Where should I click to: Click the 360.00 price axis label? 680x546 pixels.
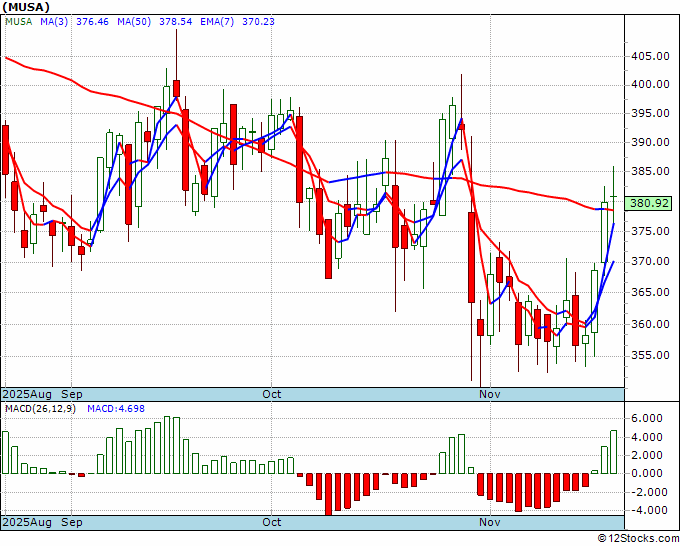click(650, 324)
